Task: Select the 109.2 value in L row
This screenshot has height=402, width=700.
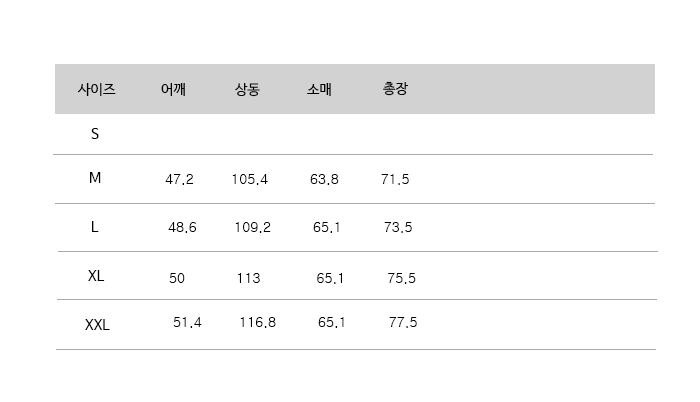Action: 252,228
